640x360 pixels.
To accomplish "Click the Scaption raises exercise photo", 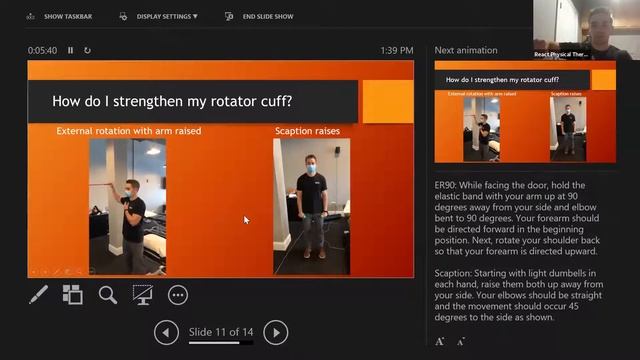I will click(311, 207).
